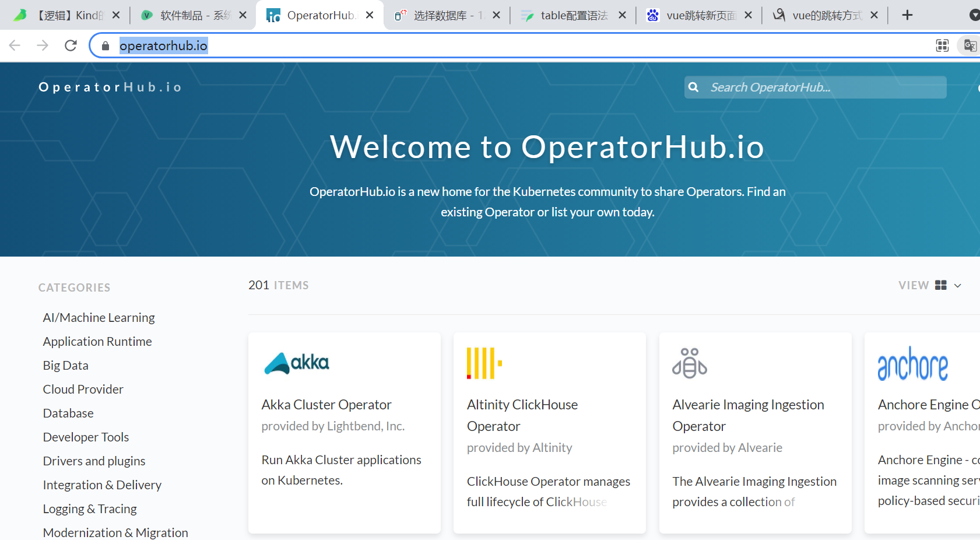Click the VIEW label text
Image resolution: width=980 pixels, height=540 pixels.
914,285
